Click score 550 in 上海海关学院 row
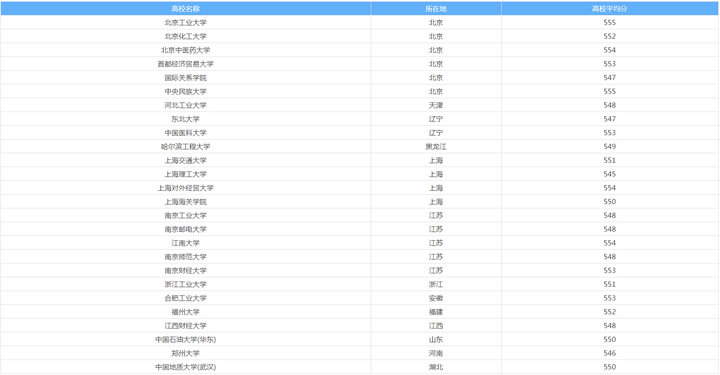This screenshot has height=375, width=720. [609, 201]
